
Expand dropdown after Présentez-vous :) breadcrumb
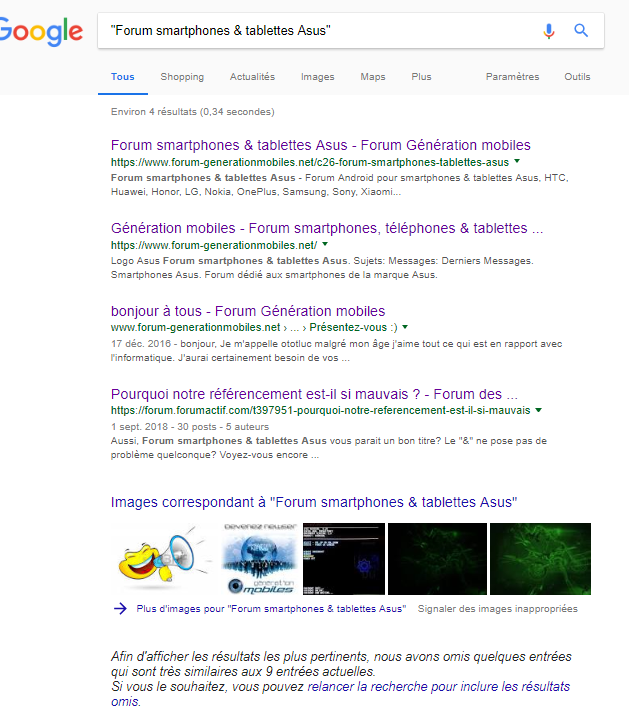tap(405, 327)
